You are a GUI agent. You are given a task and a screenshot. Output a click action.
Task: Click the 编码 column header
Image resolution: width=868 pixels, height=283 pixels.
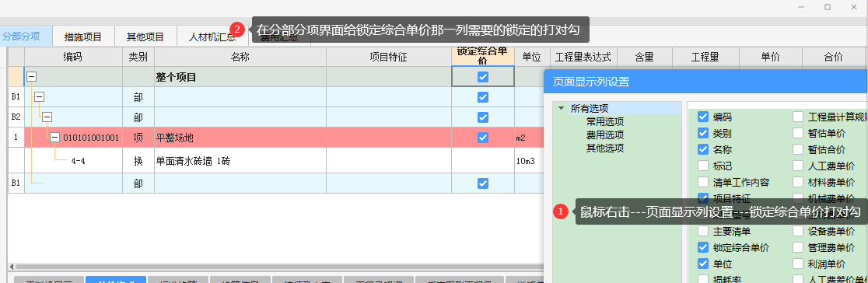click(x=73, y=57)
